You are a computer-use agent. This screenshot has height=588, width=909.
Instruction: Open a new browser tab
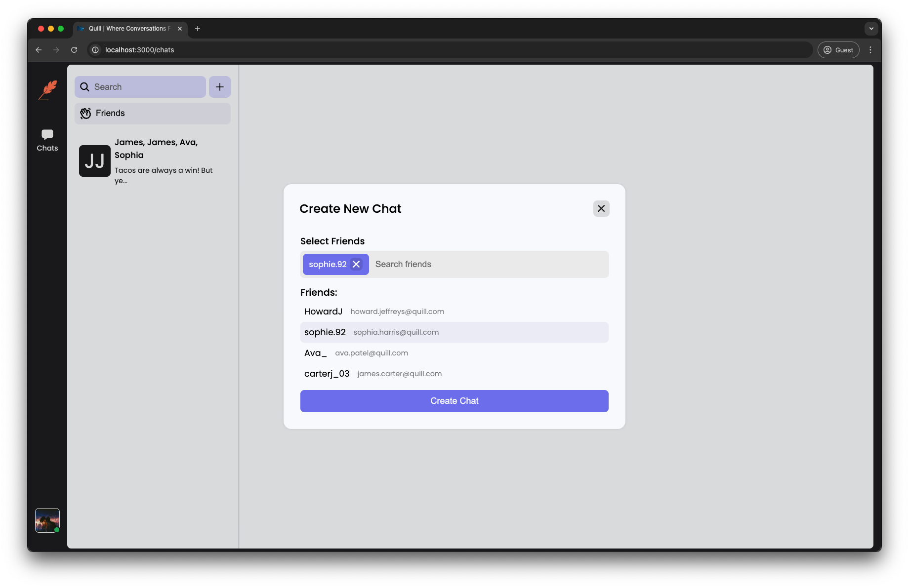[x=198, y=29]
